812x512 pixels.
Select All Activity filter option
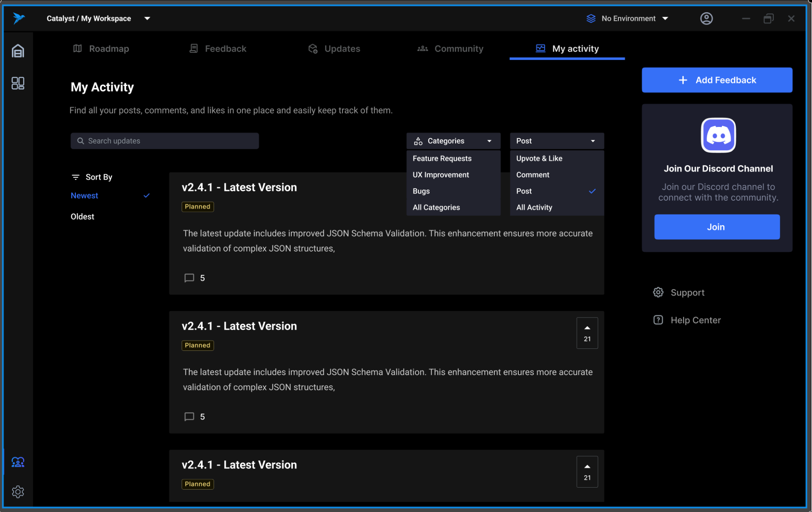tap(535, 207)
